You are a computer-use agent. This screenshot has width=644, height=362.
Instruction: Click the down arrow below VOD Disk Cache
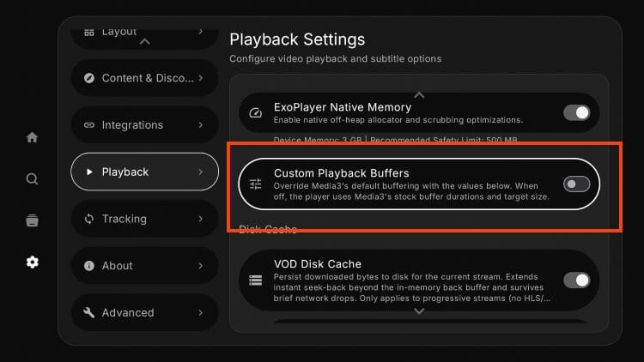tap(419, 311)
